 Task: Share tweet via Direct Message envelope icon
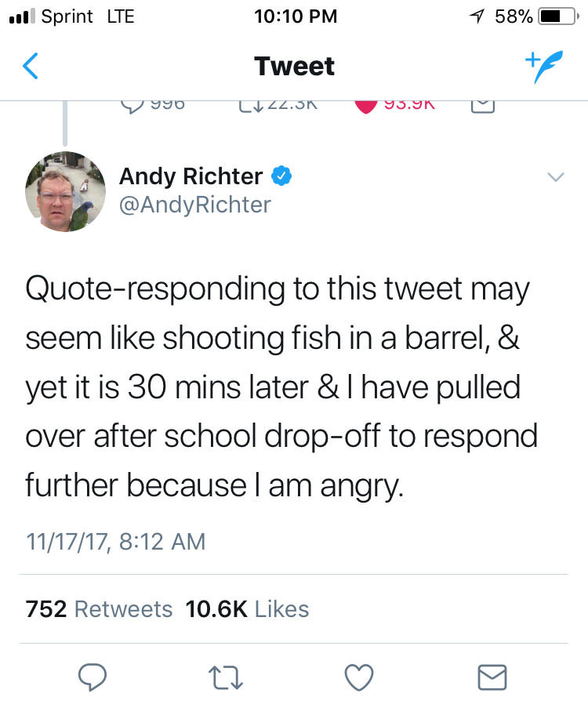(492, 676)
